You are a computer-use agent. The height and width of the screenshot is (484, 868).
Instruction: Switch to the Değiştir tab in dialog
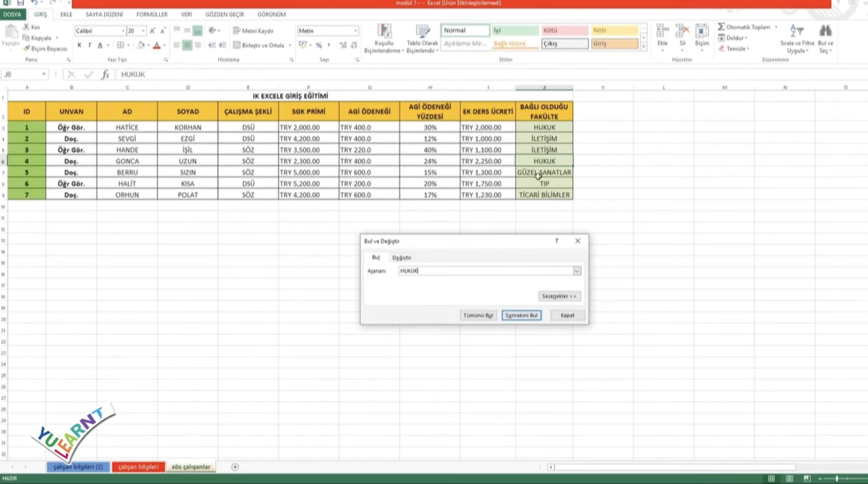tap(401, 258)
